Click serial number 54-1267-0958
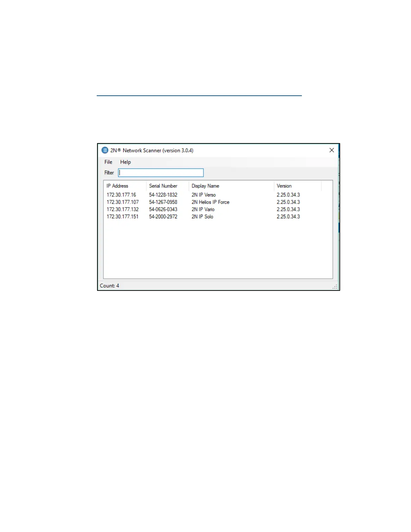Image resolution: width=411 pixels, height=532 pixels. tap(163, 202)
